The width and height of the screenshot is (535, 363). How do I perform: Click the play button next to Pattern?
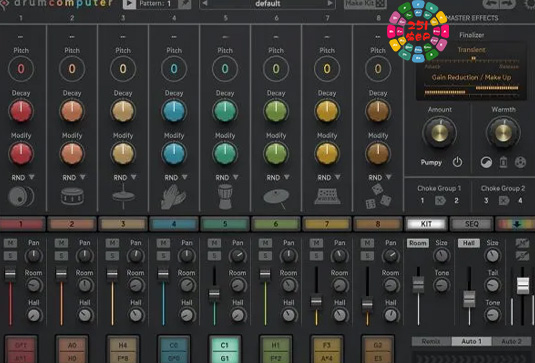pyautogui.click(x=129, y=4)
